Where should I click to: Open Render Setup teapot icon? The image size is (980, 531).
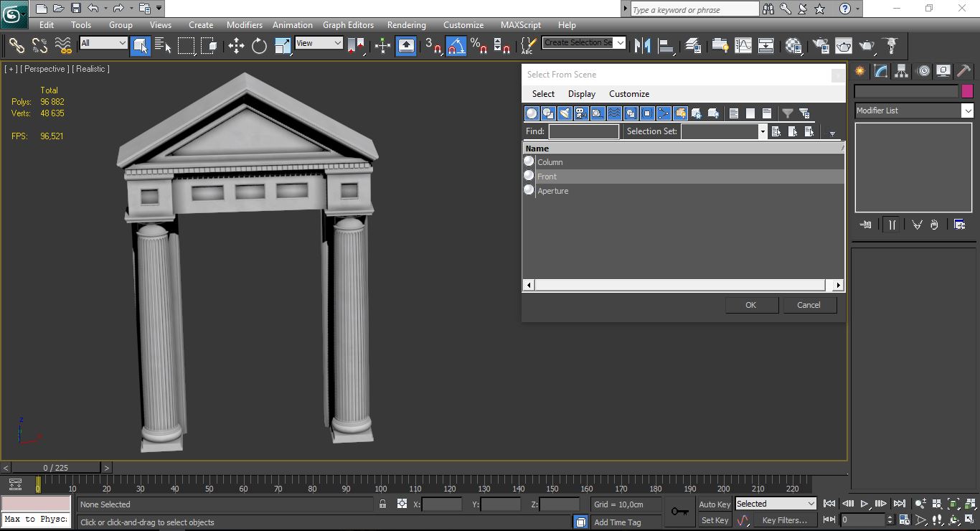point(821,46)
